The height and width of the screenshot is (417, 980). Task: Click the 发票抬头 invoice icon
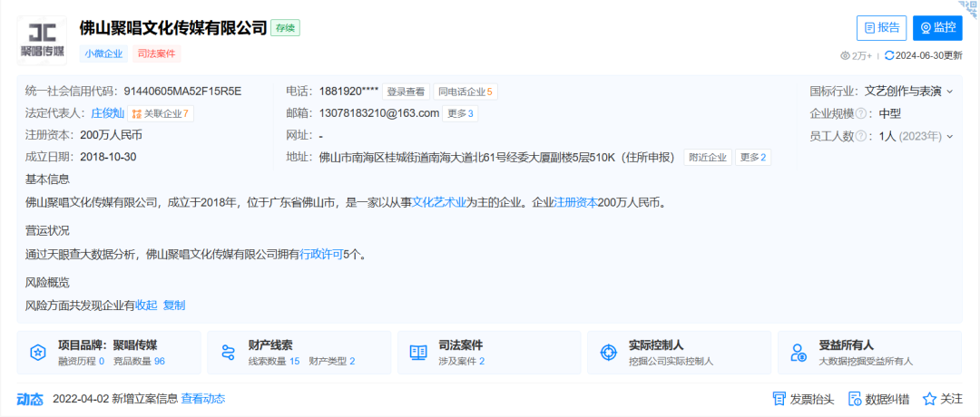click(x=779, y=399)
